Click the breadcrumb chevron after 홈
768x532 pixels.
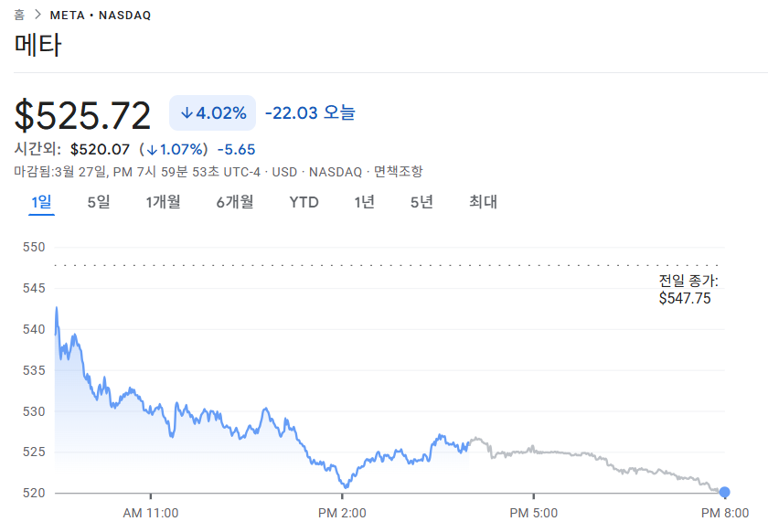point(37,16)
